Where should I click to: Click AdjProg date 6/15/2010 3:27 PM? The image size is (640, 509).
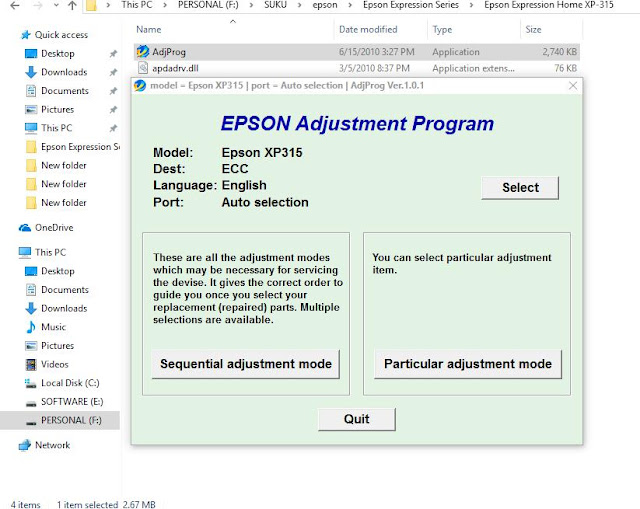point(376,52)
